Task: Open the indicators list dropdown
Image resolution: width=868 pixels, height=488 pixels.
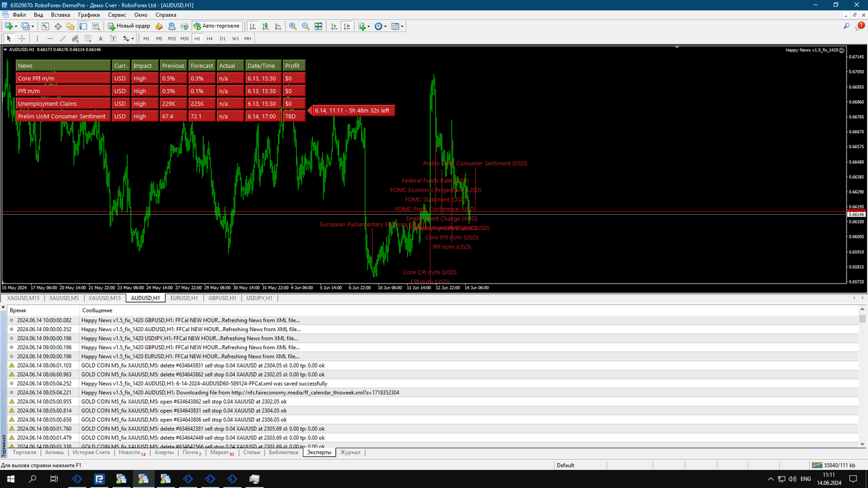Action: pos(364,26)
